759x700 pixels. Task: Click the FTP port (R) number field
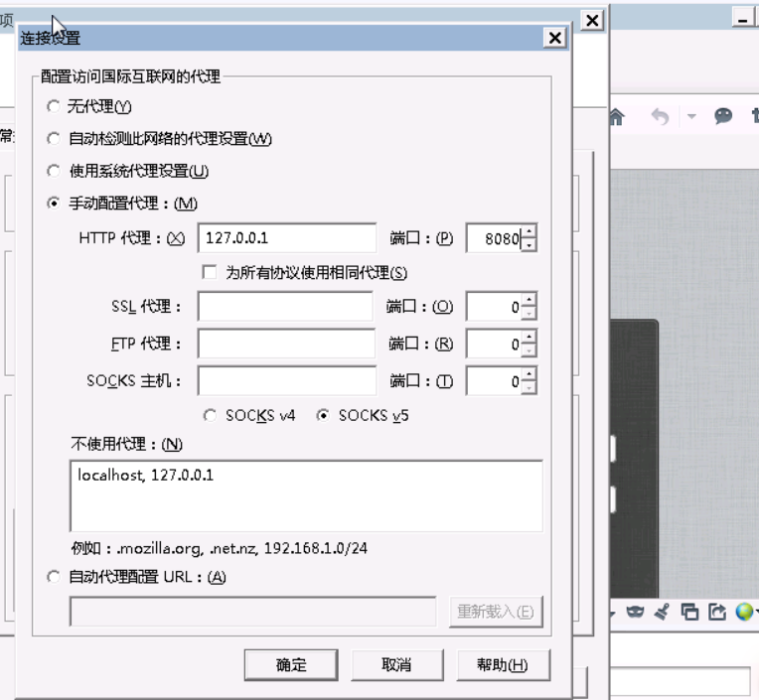pos(494,344)
